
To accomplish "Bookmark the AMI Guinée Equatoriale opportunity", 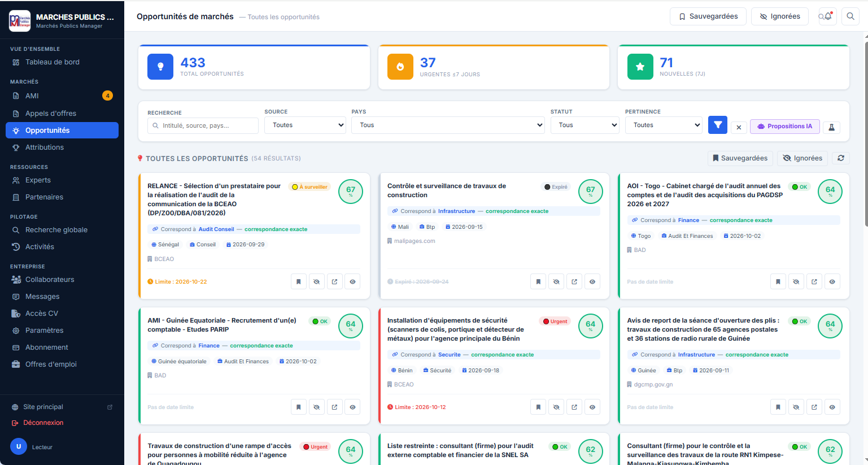I will (298, 407).
